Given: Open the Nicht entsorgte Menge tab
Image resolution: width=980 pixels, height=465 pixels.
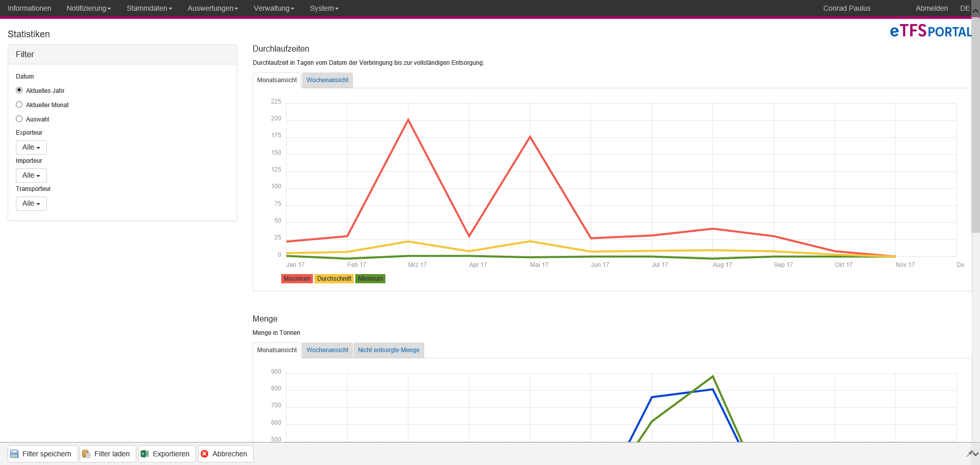Looking at the screenshot, I should coord(388,350).
